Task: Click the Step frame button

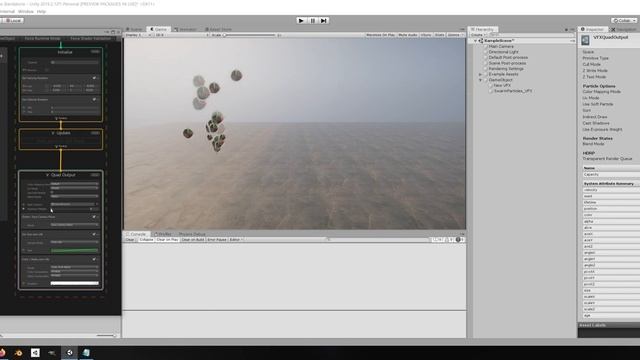Action: pos(324,20)
